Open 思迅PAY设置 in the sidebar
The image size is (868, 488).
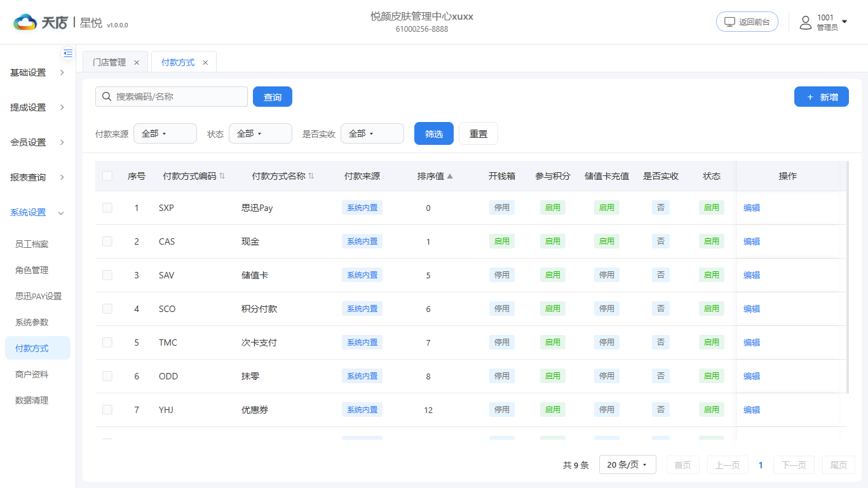(x=38, y=296)
